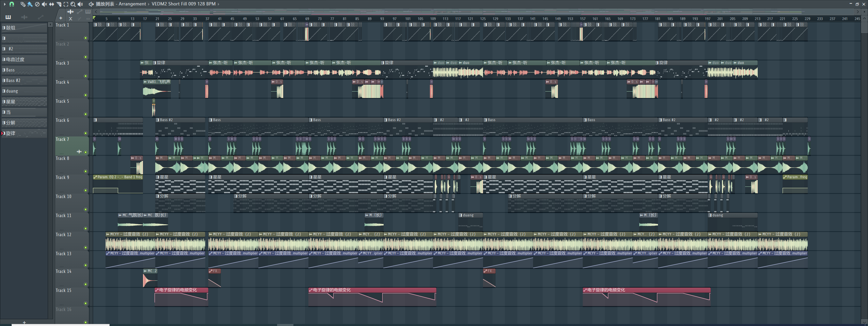Open the playlist options menu arrow
This screenshot has height=326, width=868.
coord(4,4)
